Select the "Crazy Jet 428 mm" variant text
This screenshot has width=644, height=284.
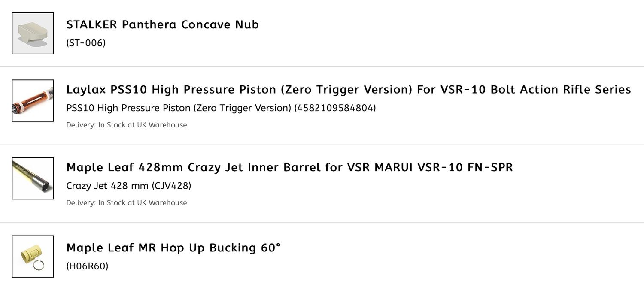(x=107, y=186)
